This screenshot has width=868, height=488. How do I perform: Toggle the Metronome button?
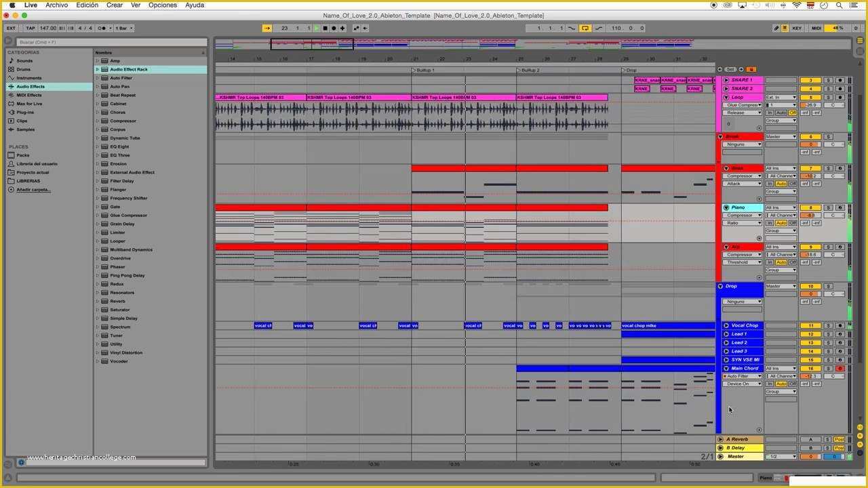104,28
